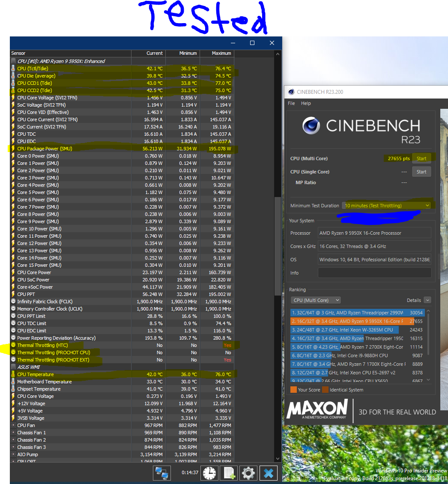
Task: Open CPU (Multi Core) ranking dropdown
Action: click(x=316, y=300)
